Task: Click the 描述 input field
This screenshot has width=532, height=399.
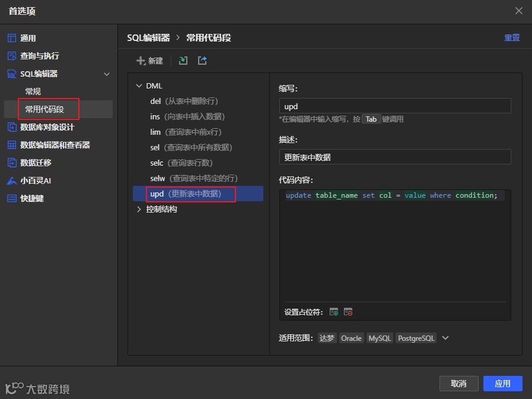Action: pyautogui.click(x=395, y=157)
